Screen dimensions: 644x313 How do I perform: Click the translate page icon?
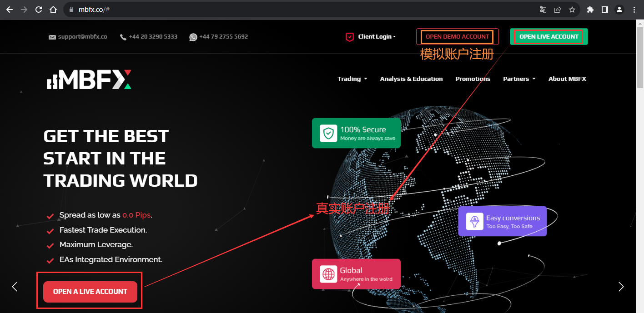[x=543, y=10]
